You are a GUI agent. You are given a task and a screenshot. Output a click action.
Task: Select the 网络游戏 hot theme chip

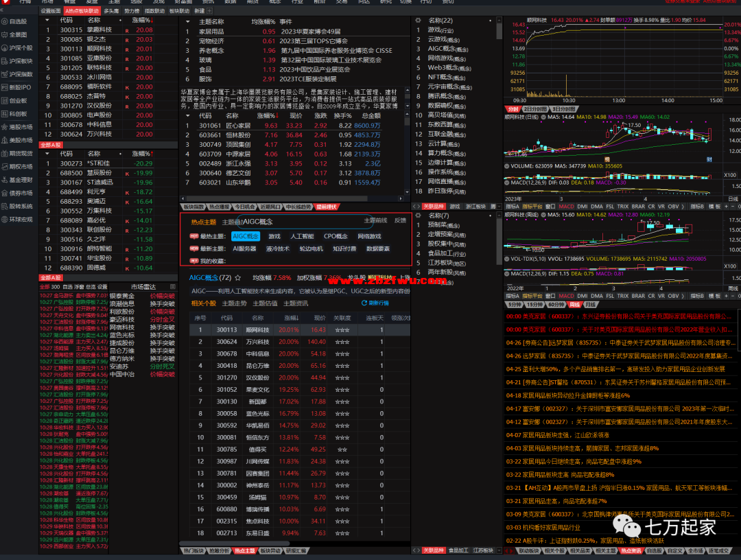369,236
